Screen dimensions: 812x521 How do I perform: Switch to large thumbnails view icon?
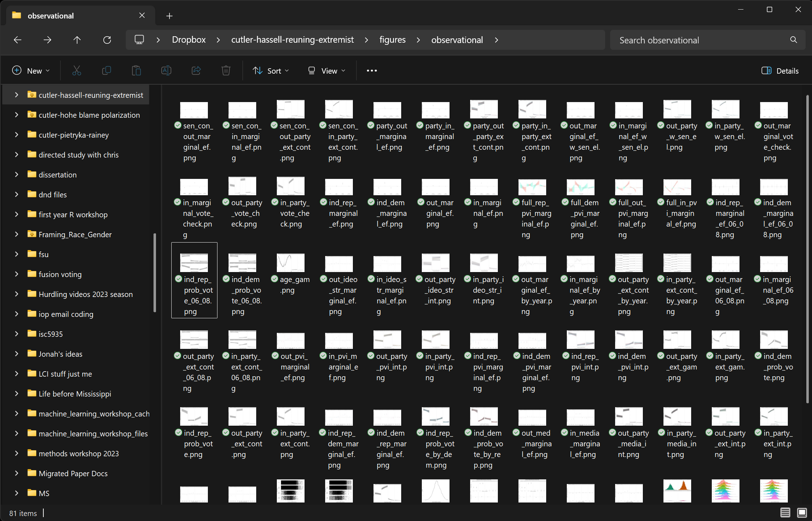click(802, 512)
